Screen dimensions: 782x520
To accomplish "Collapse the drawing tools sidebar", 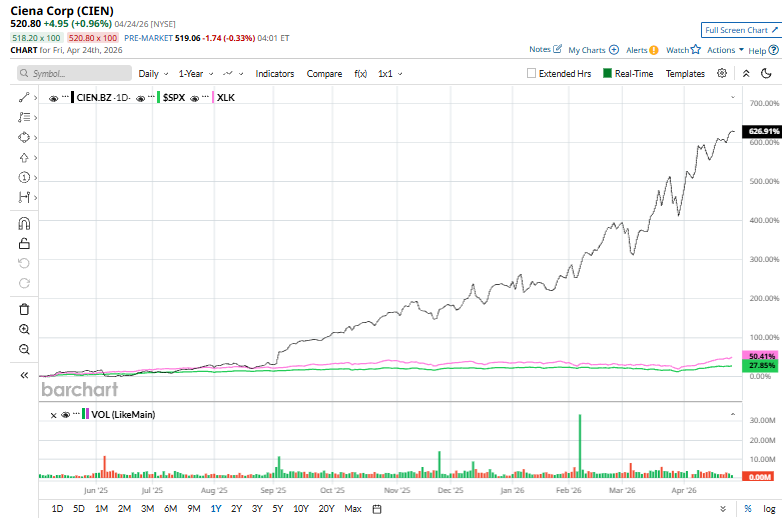I will point(24,375).
